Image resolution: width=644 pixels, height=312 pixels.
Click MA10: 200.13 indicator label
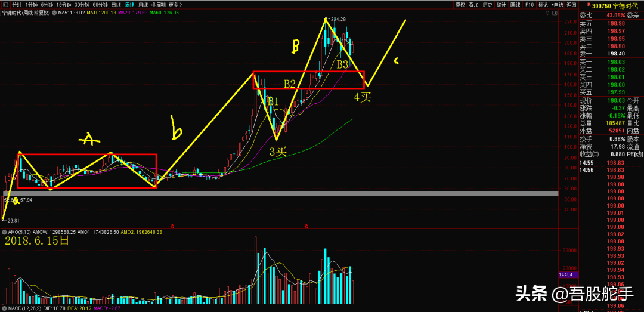101,13
